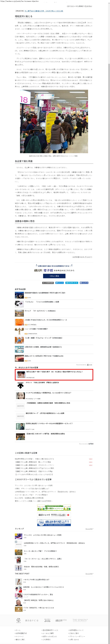Image resolution: width=110 pixels, height=644 pixels.
Task: Click プライバシーポリシー in footer menu
Action: (x=77, y=636)
